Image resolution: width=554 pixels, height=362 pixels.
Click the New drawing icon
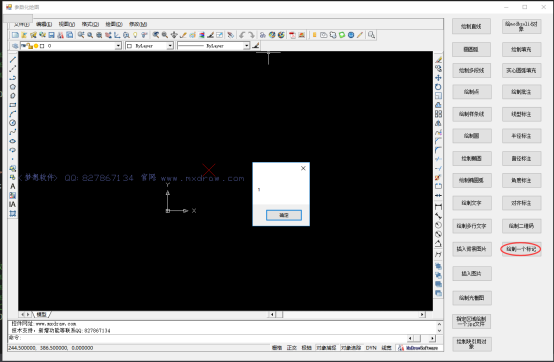[15, 35]
